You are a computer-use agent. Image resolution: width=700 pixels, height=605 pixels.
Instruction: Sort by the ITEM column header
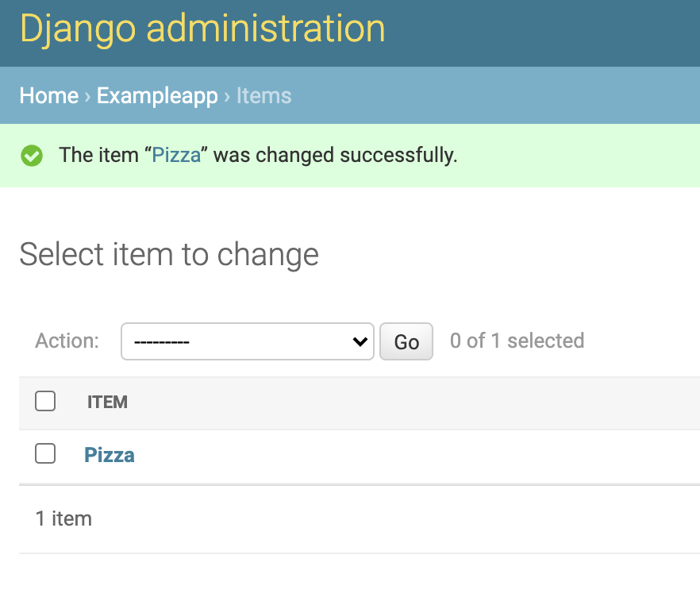[107, 403]
